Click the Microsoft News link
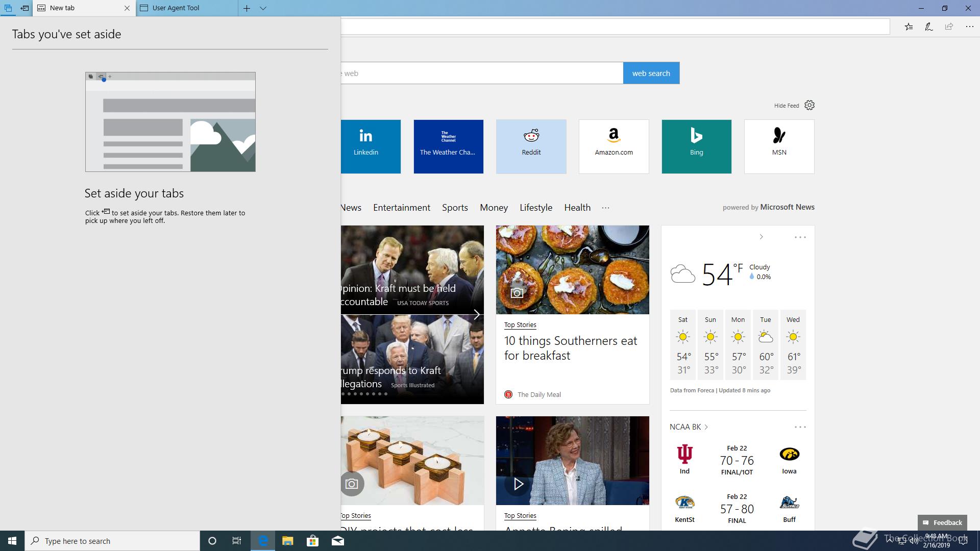Screen dimensions: 980x551 [787, 207]
